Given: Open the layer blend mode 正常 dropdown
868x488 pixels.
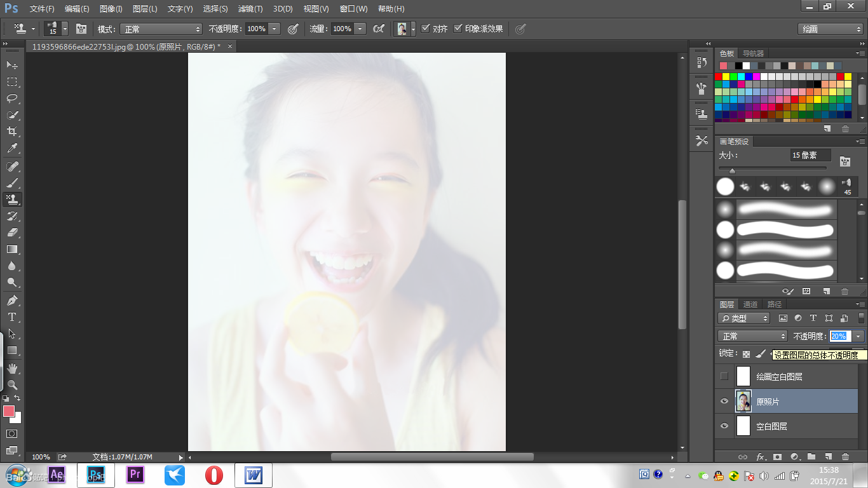Looking at the screenshot, I should [x=753, y=336].
